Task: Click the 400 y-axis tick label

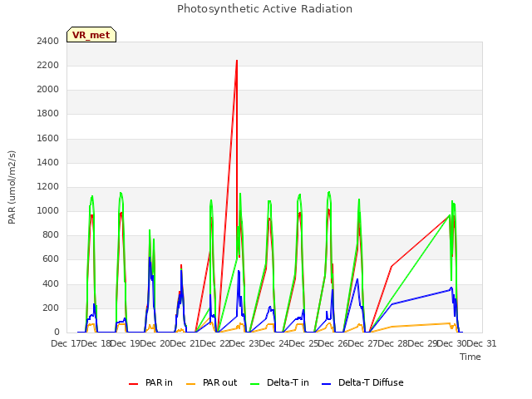Action: point(51,283)
